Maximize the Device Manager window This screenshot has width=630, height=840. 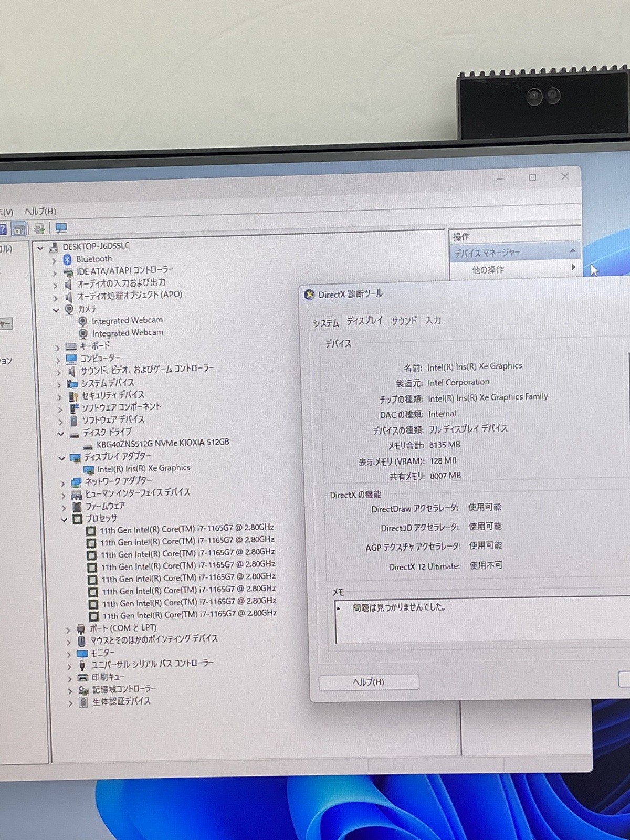click(x=532, y=177)
